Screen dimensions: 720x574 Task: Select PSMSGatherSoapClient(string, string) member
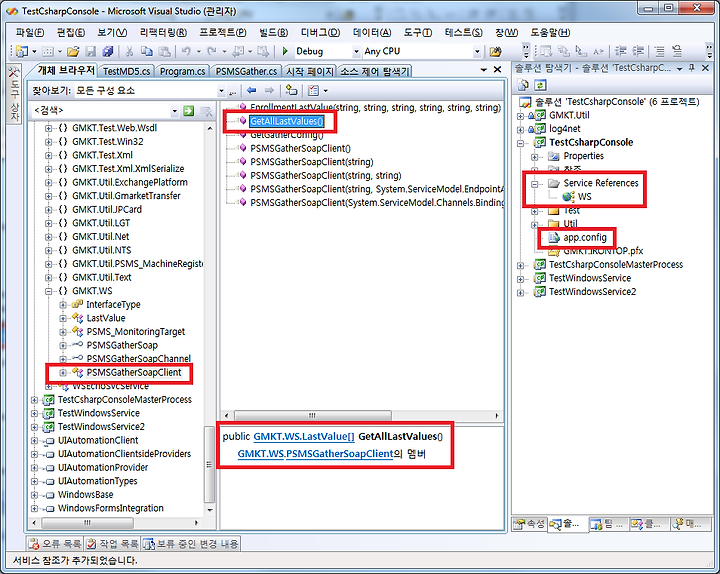click(x=326, y=175)
